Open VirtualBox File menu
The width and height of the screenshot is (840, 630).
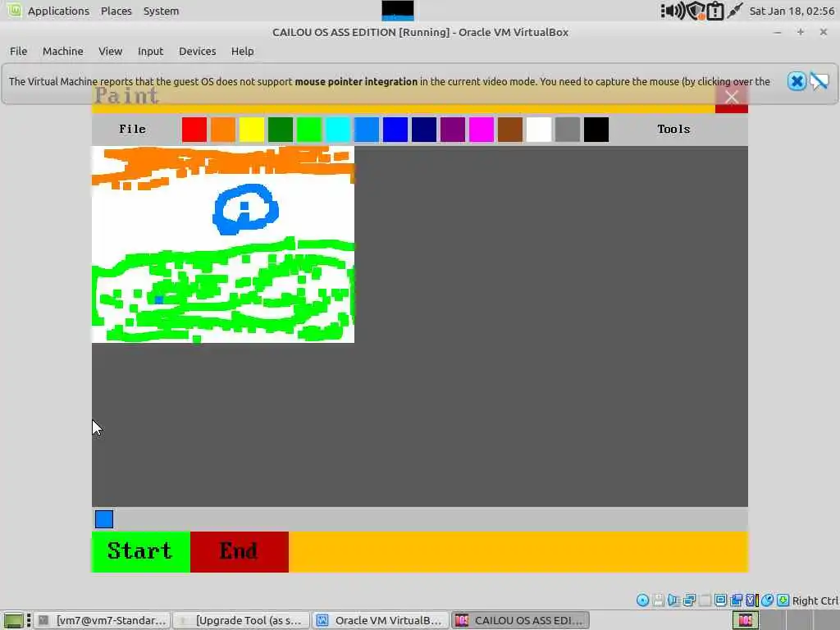pyautogui.click(x=18, y=52)
